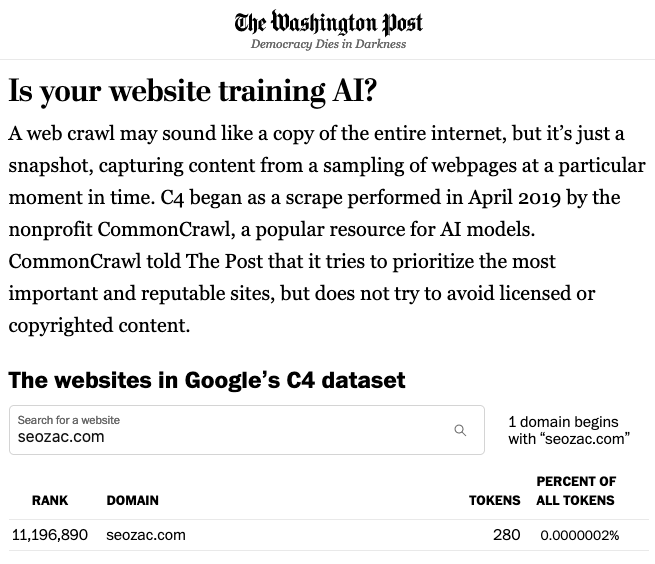Click the search magnifying glass icon

pos(460,430)
